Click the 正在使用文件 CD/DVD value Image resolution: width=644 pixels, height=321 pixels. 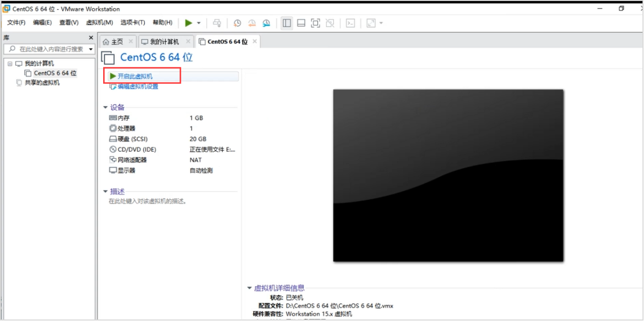pyautogui.click(x=212, y=150)
